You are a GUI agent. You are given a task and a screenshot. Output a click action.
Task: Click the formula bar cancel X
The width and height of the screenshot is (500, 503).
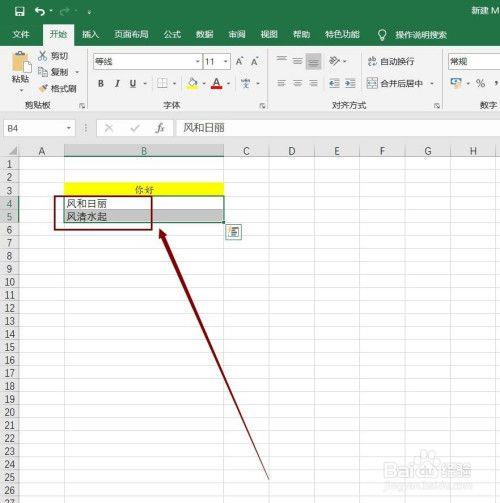click(109, 128)
